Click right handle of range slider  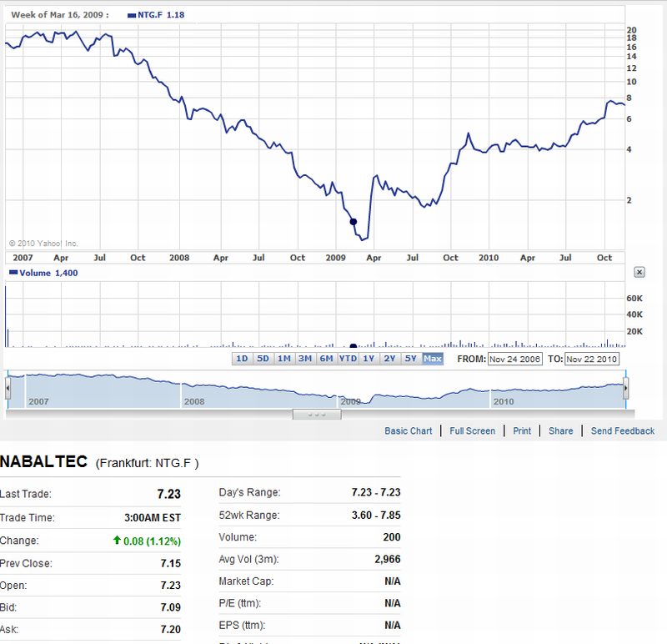point(626,389)
